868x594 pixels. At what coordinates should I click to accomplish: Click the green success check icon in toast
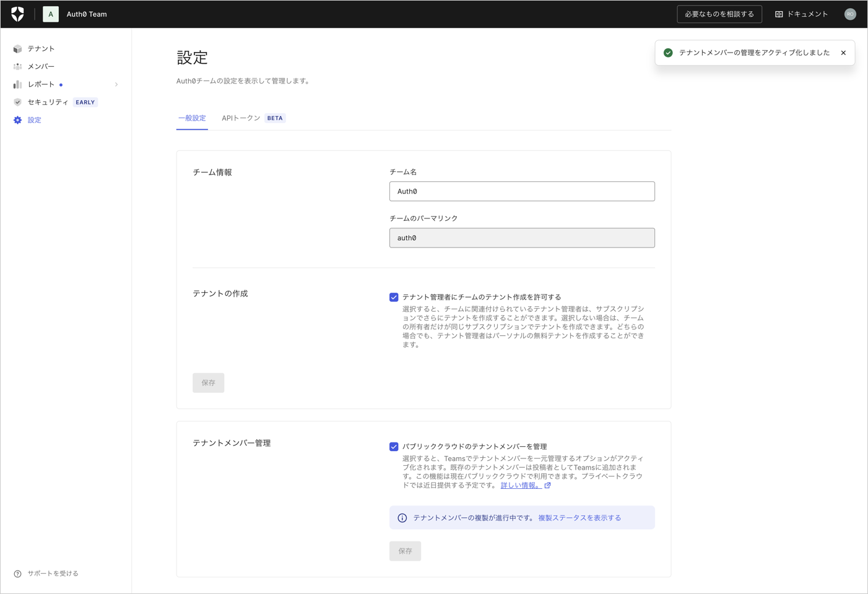668,53
